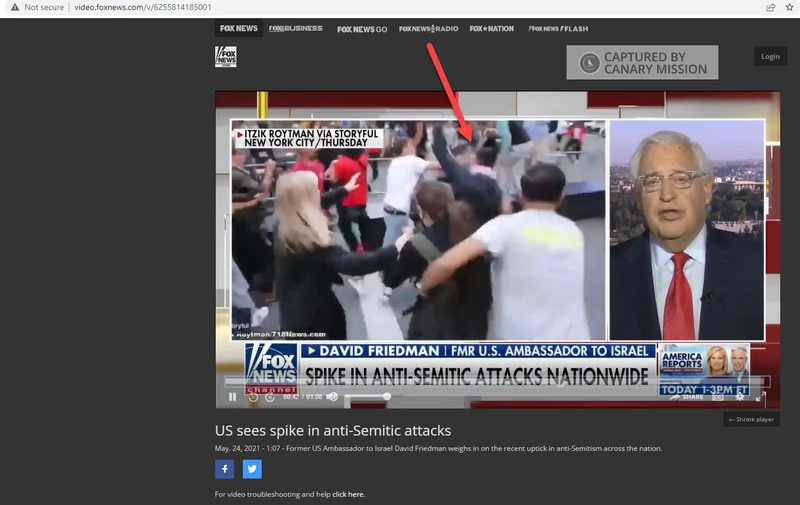Open the Fox Business tab
The image size is (800, 505).
tap(295, 29)
